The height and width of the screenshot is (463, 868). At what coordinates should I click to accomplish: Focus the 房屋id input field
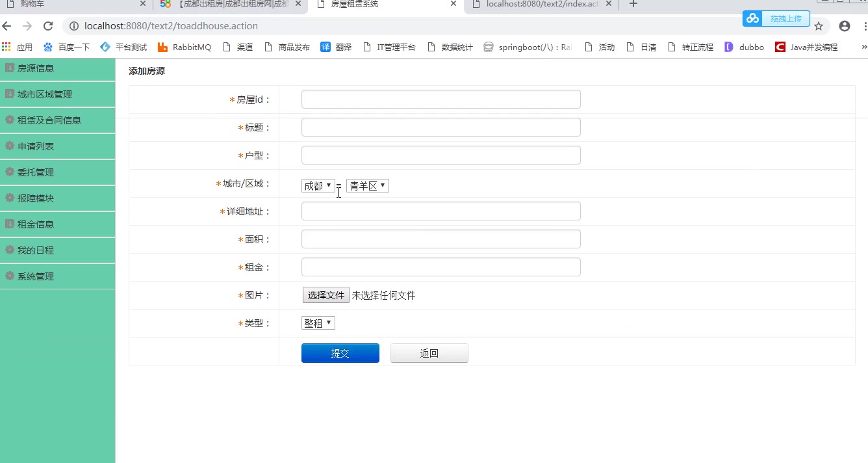point(441,99)
